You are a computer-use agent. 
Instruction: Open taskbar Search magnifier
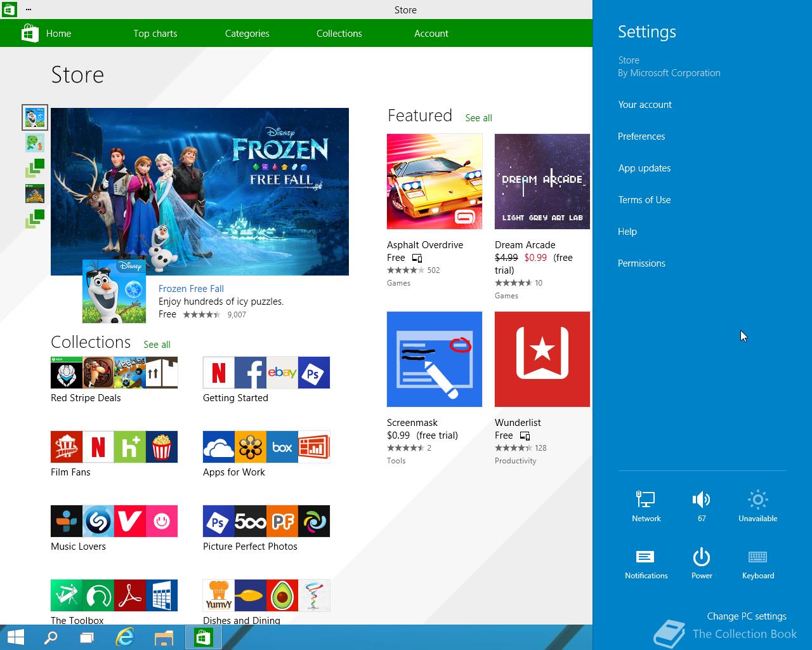tap(51, 637)
